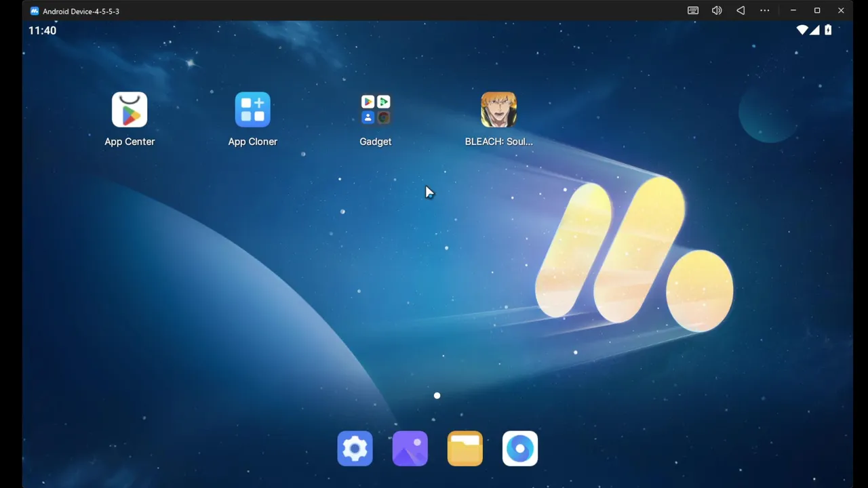Open the File Manager dock icon
The width and height of the screenshot is (868, 488).
[465, 449]
